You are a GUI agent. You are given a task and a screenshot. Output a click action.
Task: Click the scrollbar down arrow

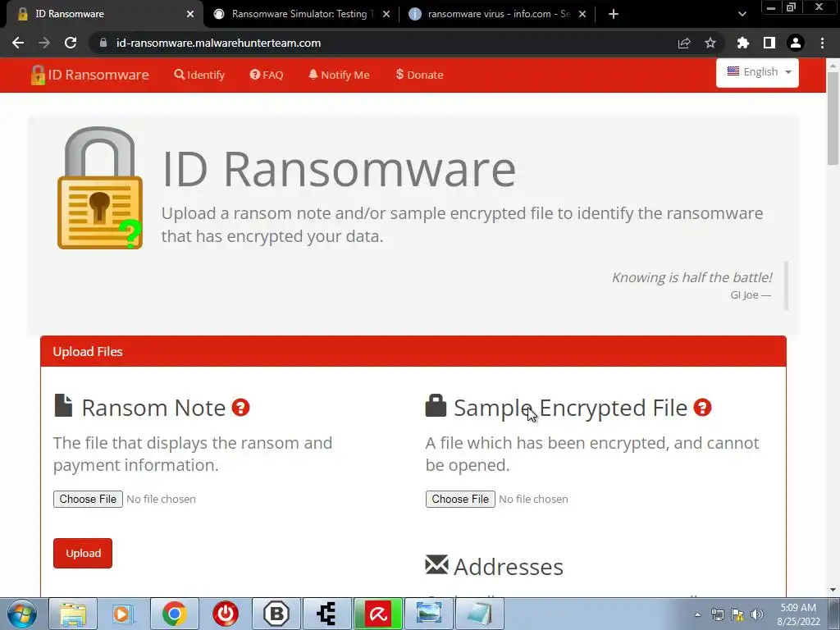(833, 590)
